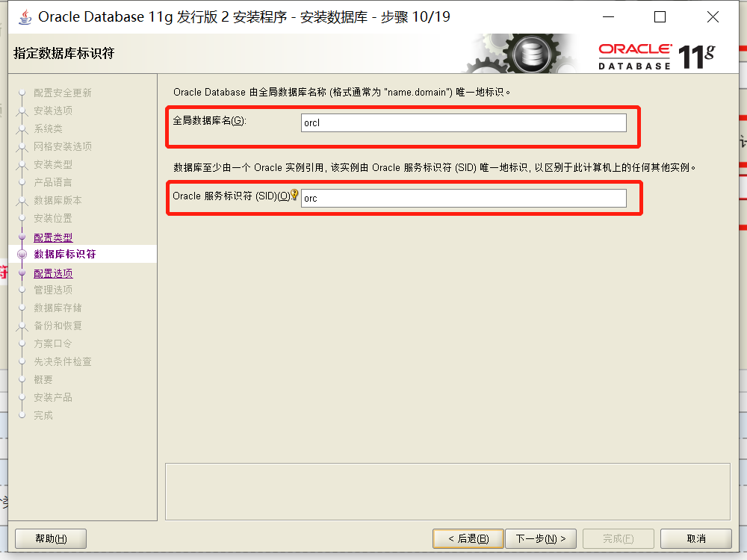Image resolution: width=747 pixels, height=560 pixels.
Task: Select the 配置安全更新 step
Action: point(63,93)
